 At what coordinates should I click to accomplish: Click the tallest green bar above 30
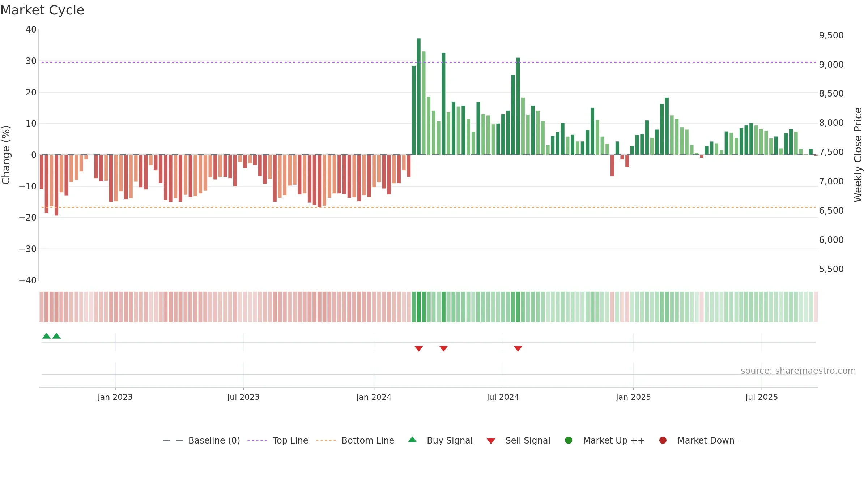click(x=419, y=97)
